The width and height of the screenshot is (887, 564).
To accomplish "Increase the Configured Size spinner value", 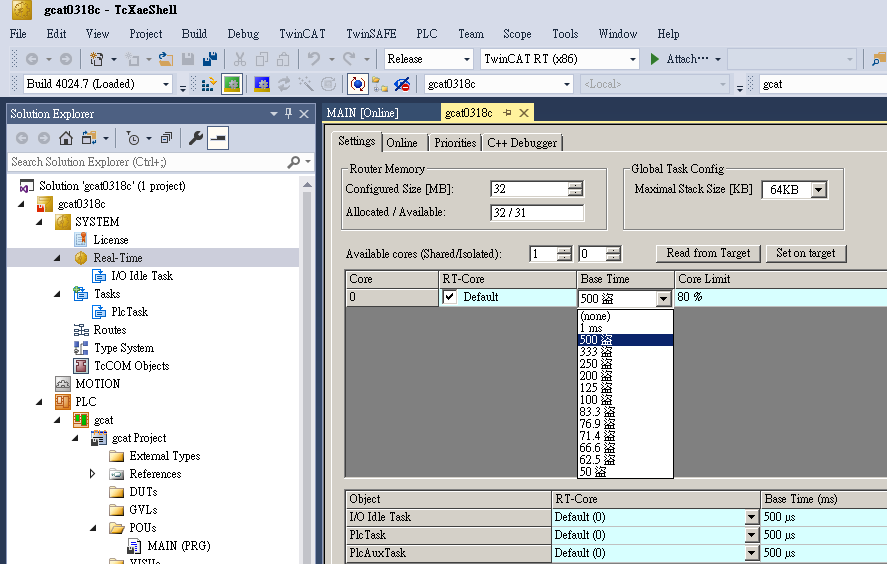I will [x=575, y=185].
